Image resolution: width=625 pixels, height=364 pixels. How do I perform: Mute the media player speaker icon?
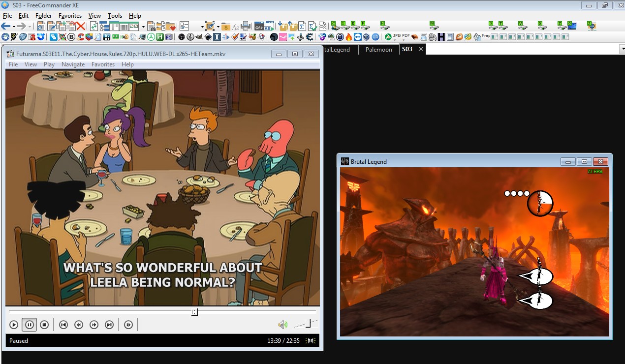282,325
